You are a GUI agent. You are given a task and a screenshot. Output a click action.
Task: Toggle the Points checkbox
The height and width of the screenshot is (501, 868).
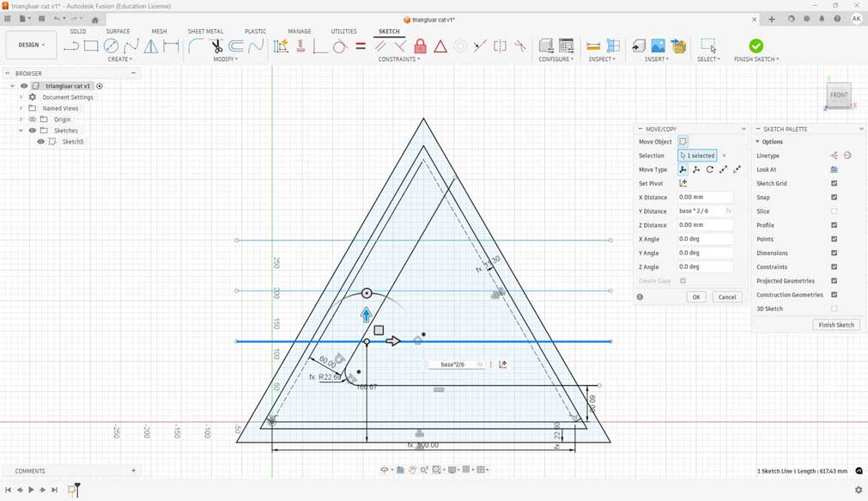835,239
